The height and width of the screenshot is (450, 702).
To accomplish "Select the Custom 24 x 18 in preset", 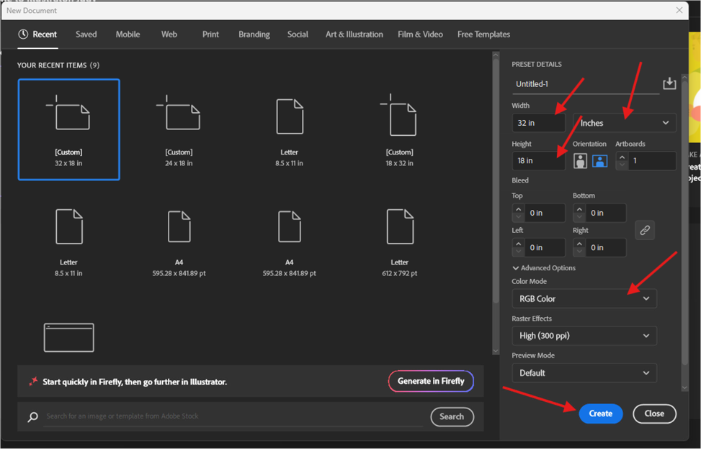I will [179, 129].
